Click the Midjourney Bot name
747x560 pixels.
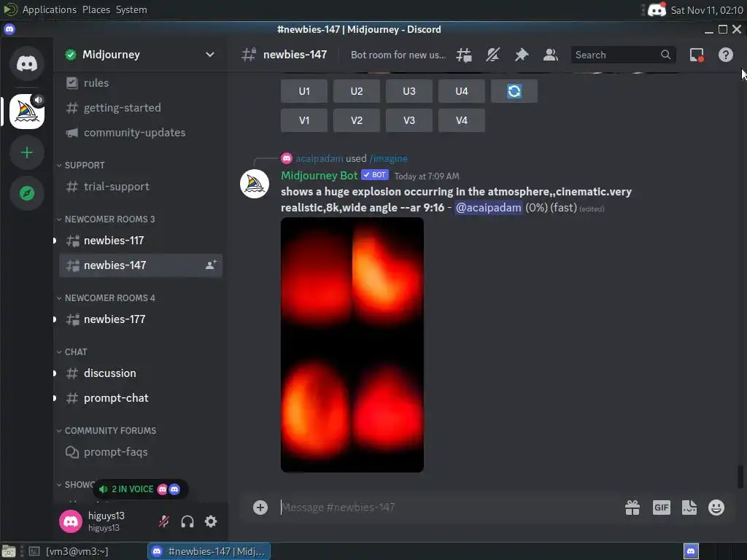click(x=319, y=176)
